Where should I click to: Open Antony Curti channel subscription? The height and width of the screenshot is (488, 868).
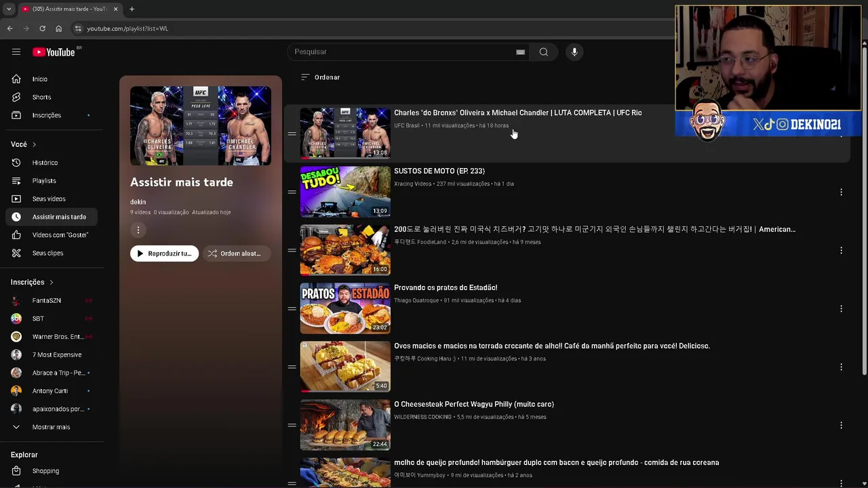coord(52,391)
